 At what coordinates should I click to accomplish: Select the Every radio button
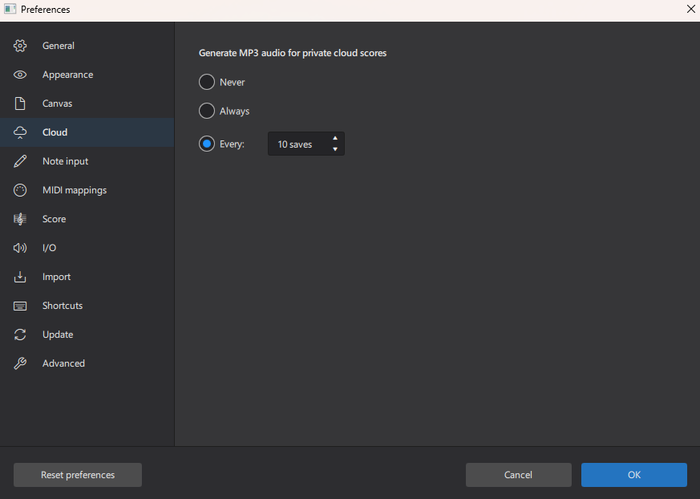click(x=207, y=144)
